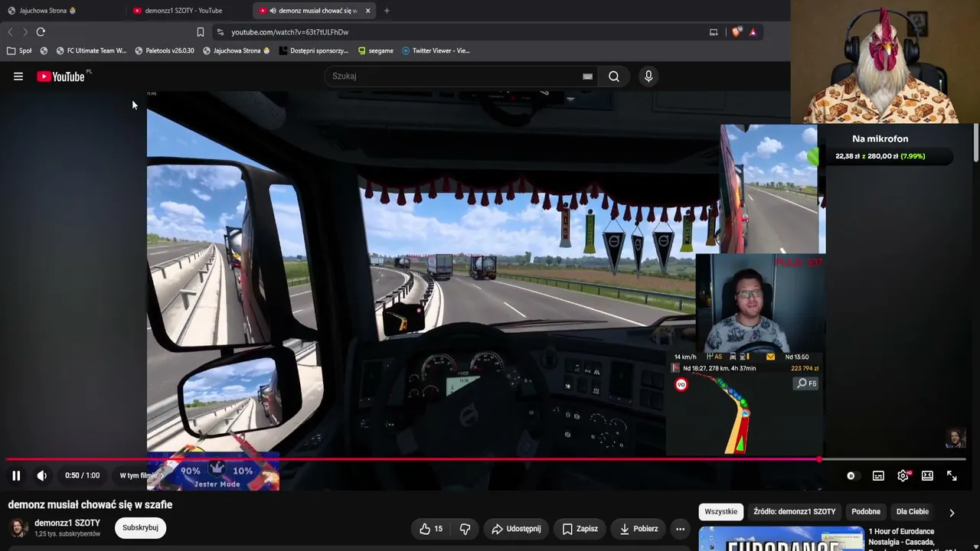Open the Społ bookmarks folder

20,51
